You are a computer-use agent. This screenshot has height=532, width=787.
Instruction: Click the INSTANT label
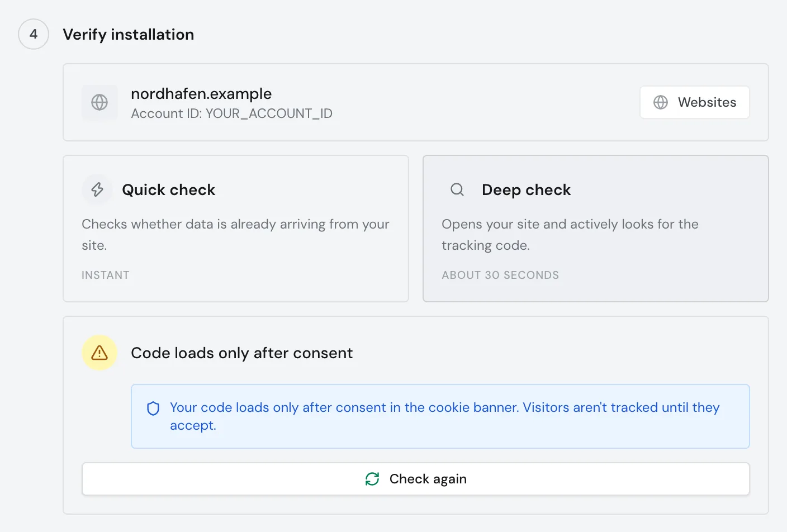(x=106, y=275)
